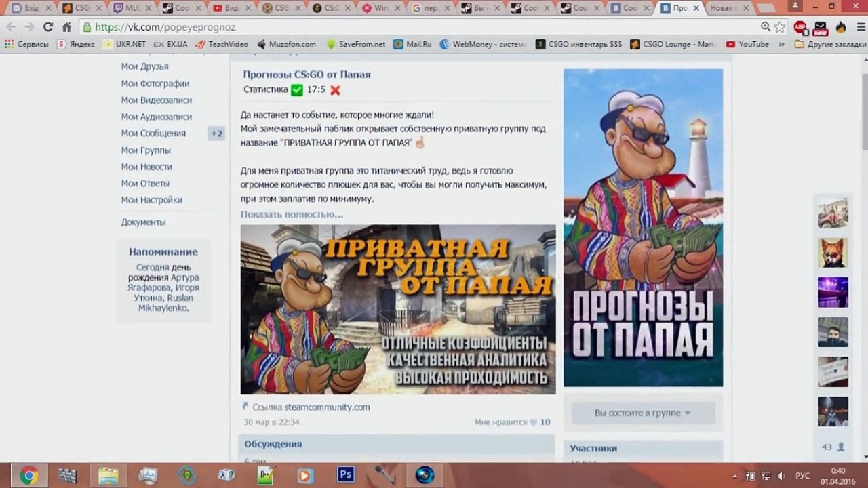
Task: Open the Вы состоите в группе dropdown
Action: pos(643,413)
